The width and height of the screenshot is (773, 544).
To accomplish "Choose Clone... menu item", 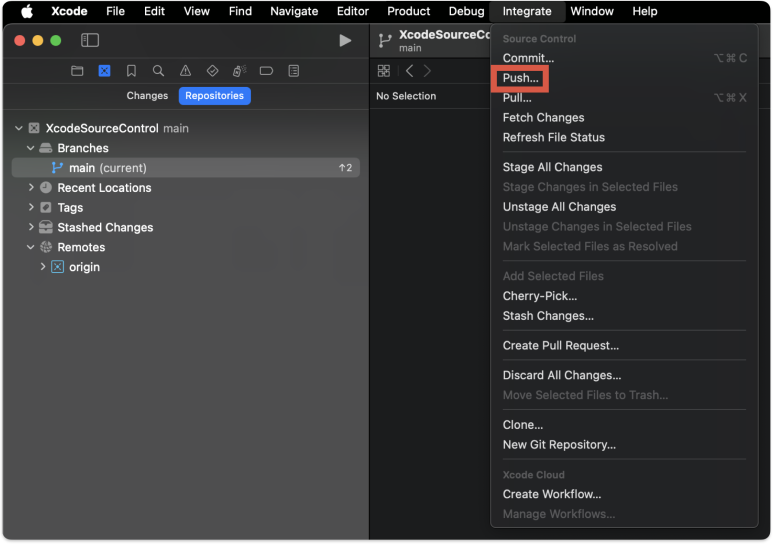I will (x=624, y=425).
